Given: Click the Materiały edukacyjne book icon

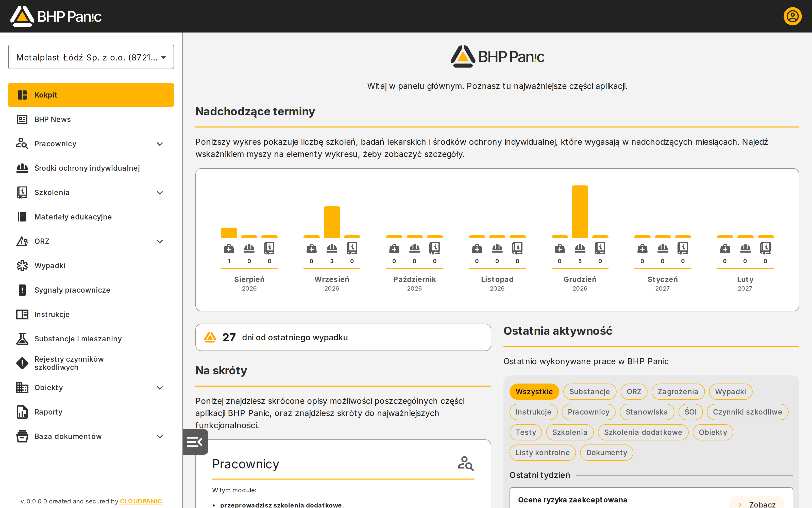Looking at the screenshot, I should click(x=22, y=217).
